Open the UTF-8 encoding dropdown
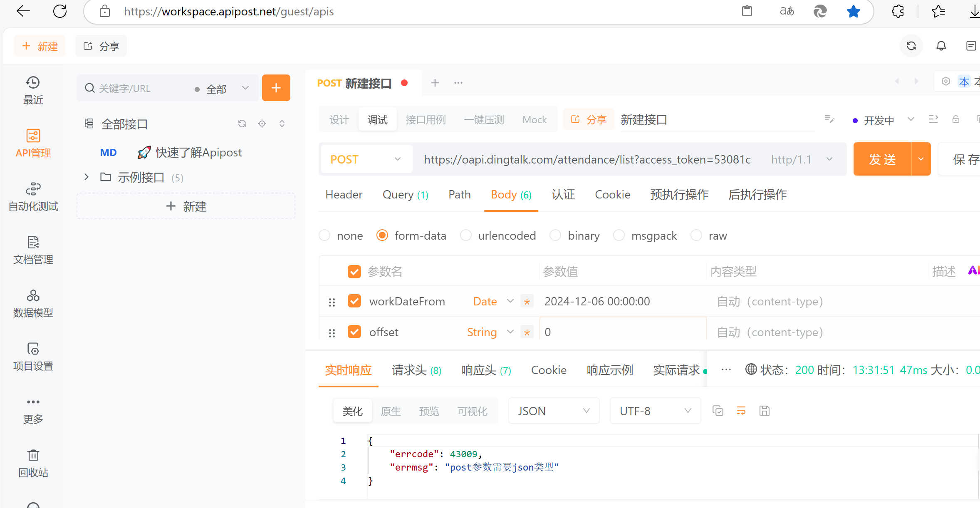The width and height of the screenshot is (980, 508). [x=655, y=411]
